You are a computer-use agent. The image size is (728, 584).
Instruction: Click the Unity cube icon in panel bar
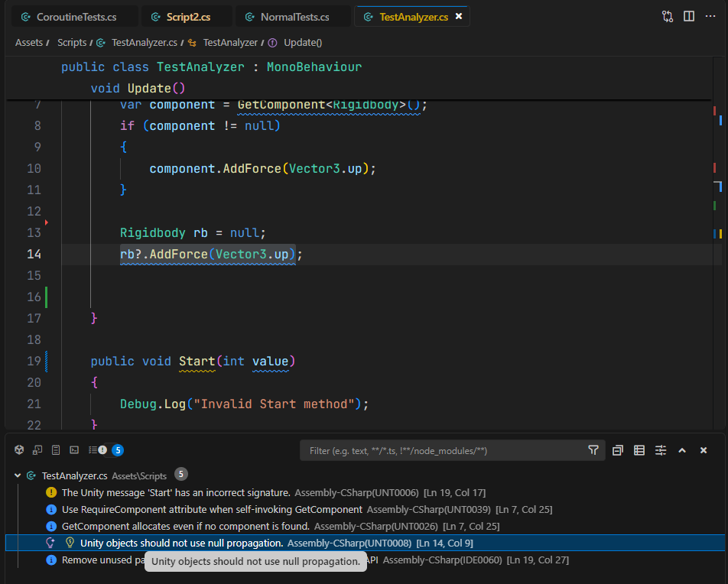(18, 450)
